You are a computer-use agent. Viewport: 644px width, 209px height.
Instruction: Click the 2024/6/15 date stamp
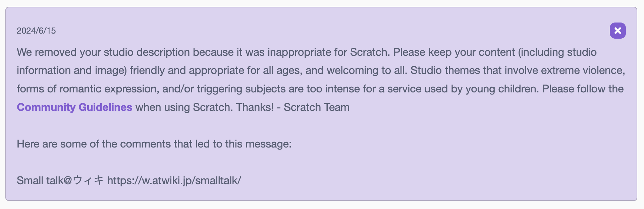coord(36,31)
